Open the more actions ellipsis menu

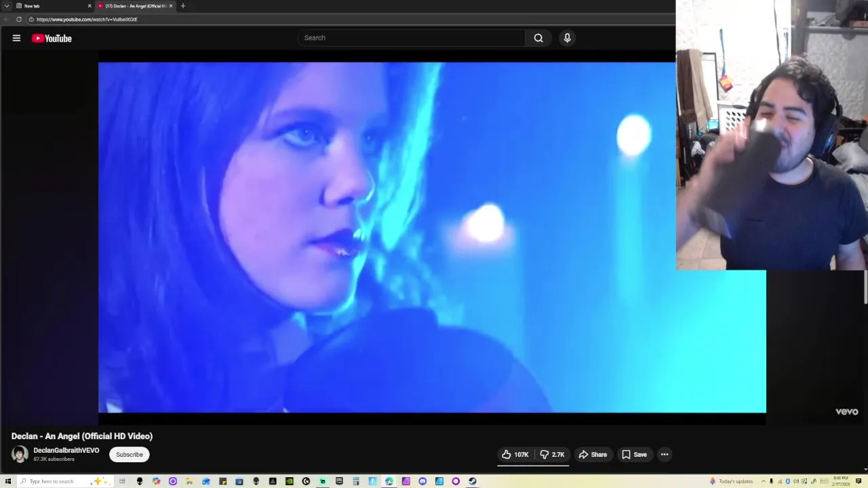(665, 455)
